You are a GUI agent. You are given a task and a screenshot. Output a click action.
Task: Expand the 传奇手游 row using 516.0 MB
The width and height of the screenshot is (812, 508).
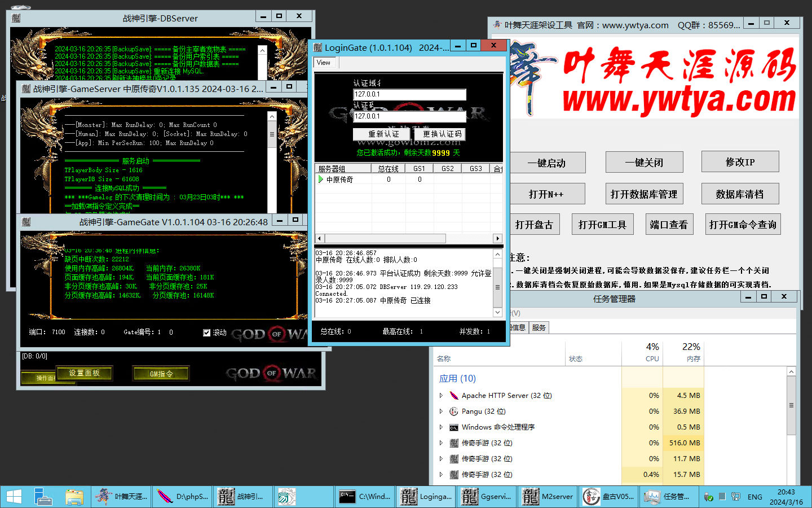pyautogui.click(x=441, y=443)
